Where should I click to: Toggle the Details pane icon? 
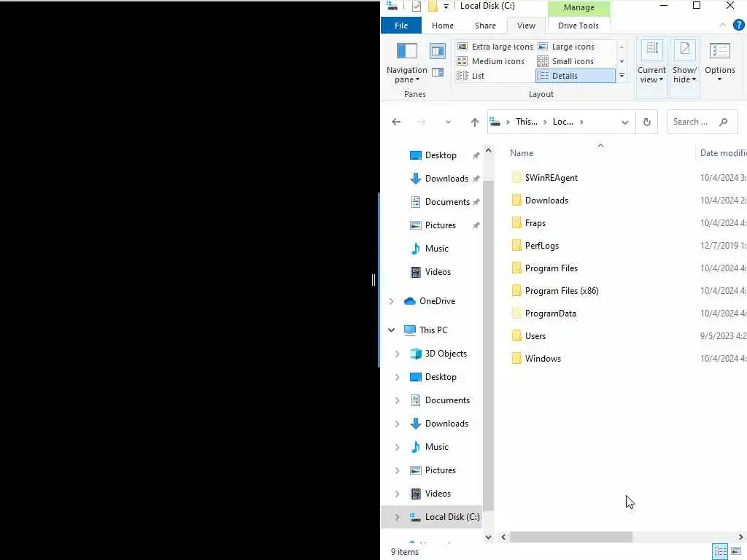pos(438,72)
